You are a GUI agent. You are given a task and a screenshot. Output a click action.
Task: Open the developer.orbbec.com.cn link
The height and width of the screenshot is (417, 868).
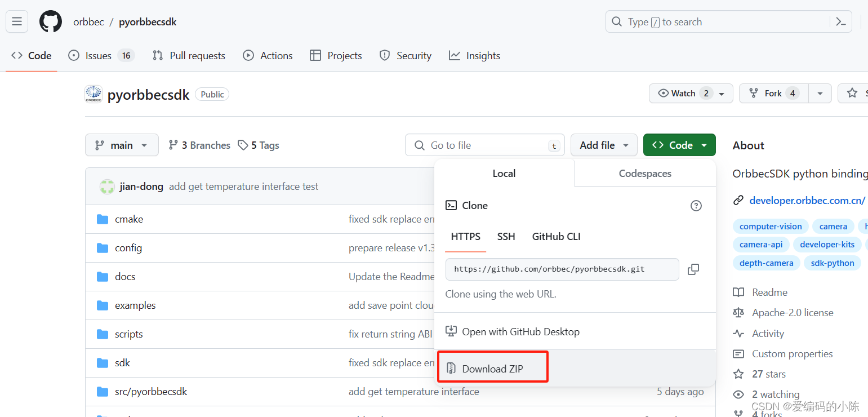click(807, 200)
